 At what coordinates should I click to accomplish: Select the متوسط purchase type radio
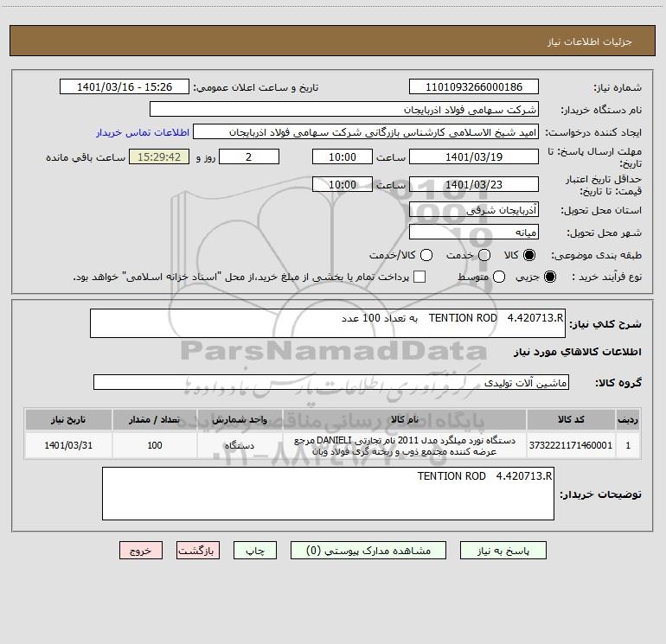499,277
